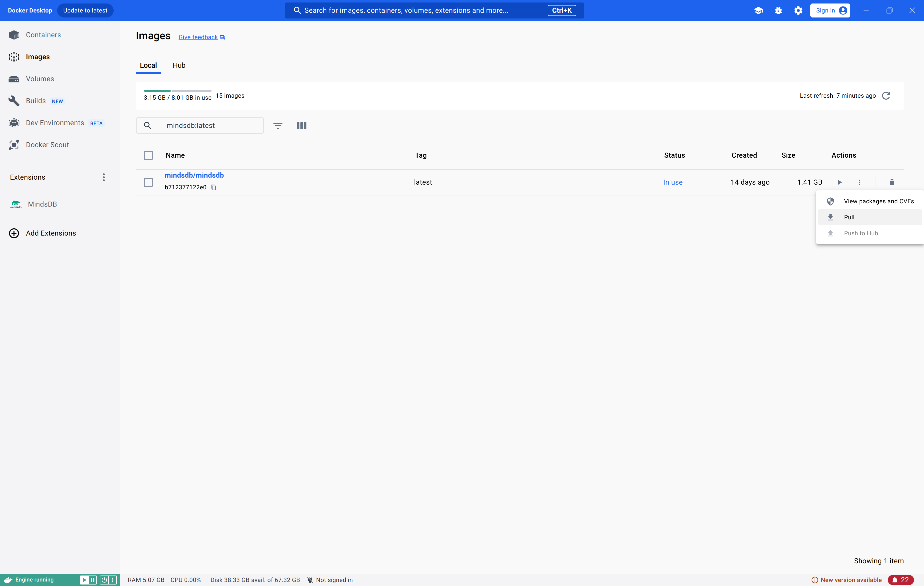Viewport: 924px width, 586px height.
Task: Click the RAM 5.07 GB indicator
Action: [x=146, y=580]
